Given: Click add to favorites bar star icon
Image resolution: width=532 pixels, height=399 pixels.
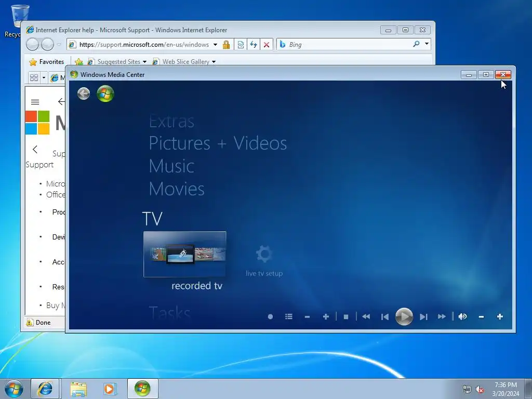Looking at the screenshot, I should click(x=79, y=62).
